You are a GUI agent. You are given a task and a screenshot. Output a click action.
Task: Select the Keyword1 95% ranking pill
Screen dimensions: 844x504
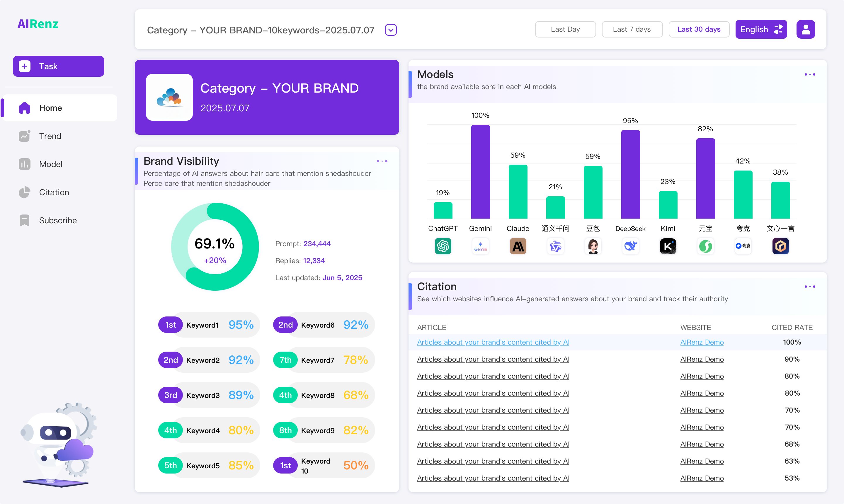[x=209, y=325]
